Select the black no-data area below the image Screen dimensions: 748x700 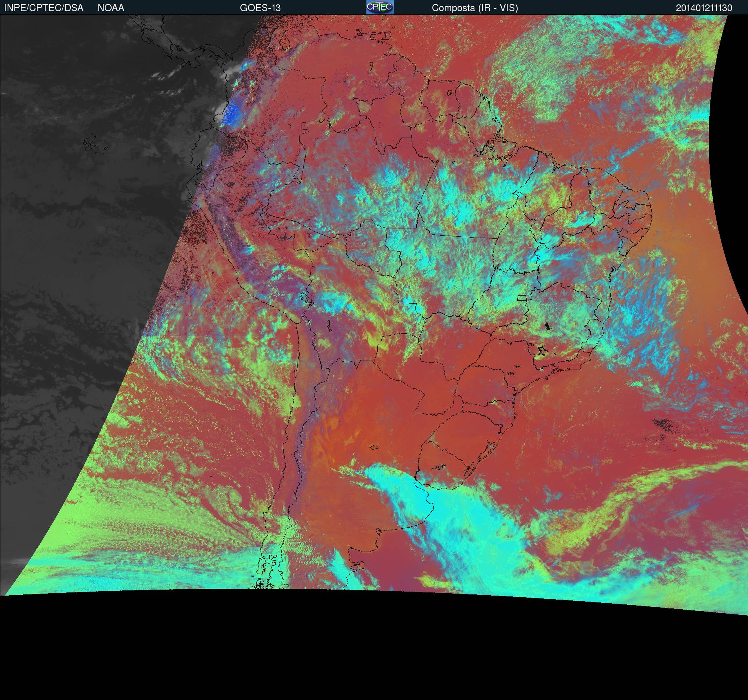coord(374,652)
